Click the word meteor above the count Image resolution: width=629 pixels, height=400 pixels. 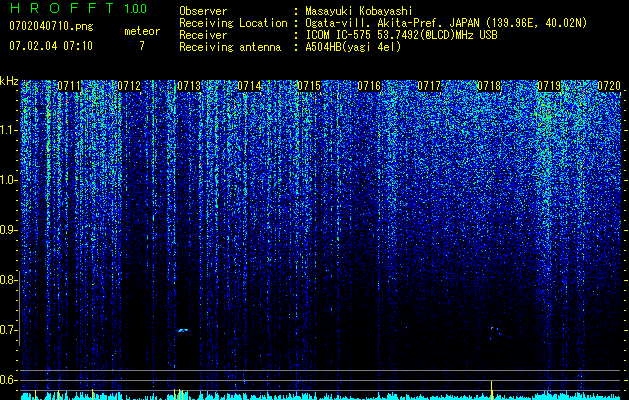click(x=142, y=31)
